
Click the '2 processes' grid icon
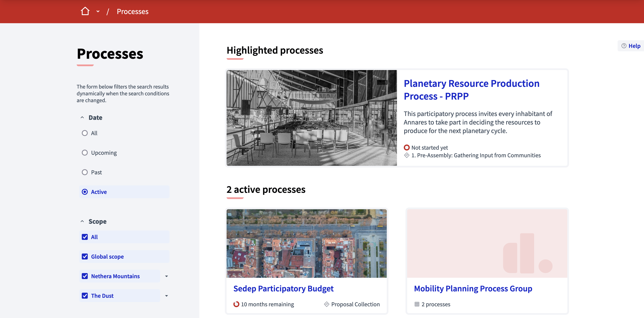417,304
